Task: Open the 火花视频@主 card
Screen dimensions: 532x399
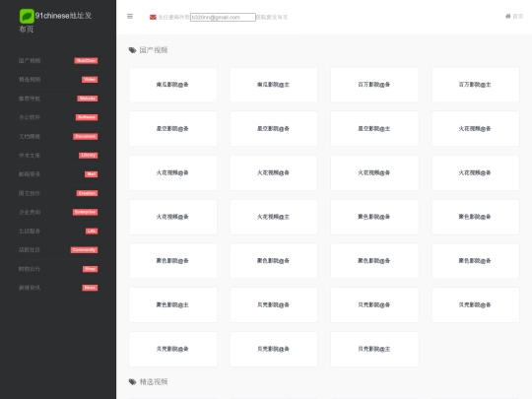Action: 274,217
